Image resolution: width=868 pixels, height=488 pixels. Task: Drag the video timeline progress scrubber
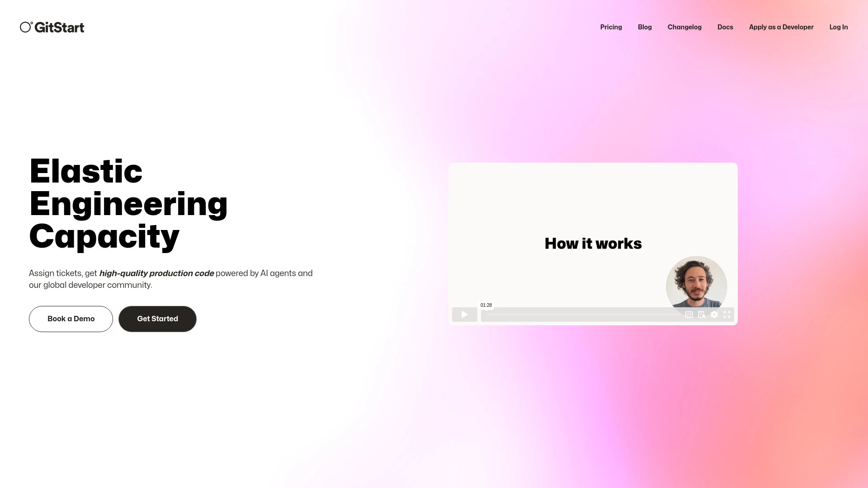click(486, 314)
